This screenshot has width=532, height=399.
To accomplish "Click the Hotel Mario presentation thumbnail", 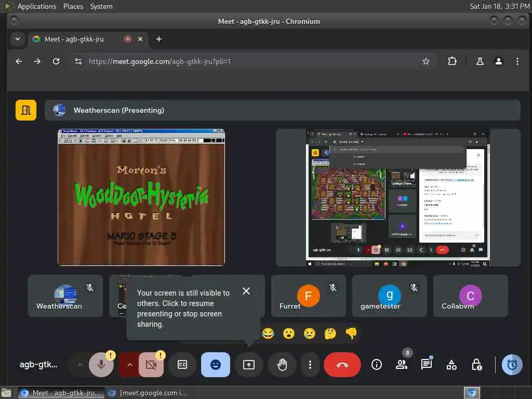I will tap(141, 197).
